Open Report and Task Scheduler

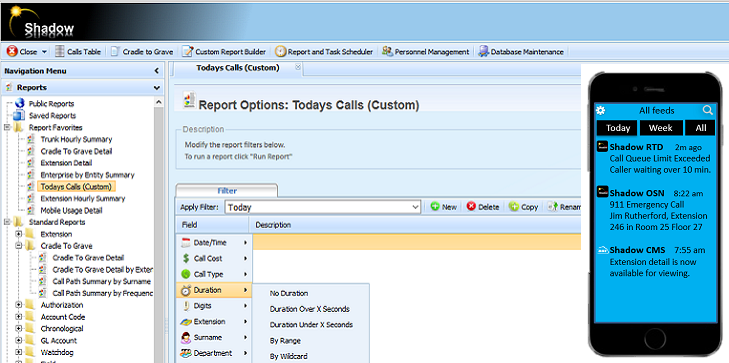click(x=324, y=52)
